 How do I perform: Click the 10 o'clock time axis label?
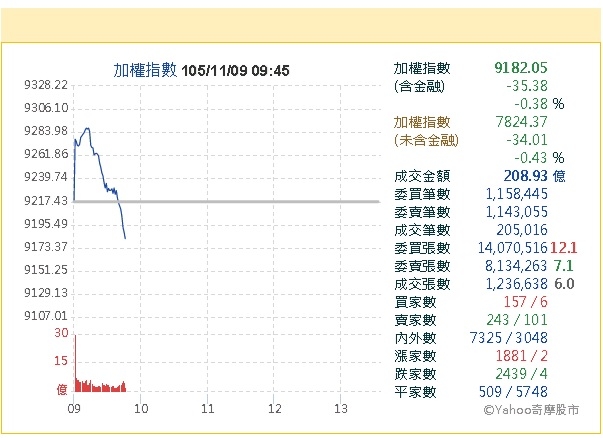[141, 408]
